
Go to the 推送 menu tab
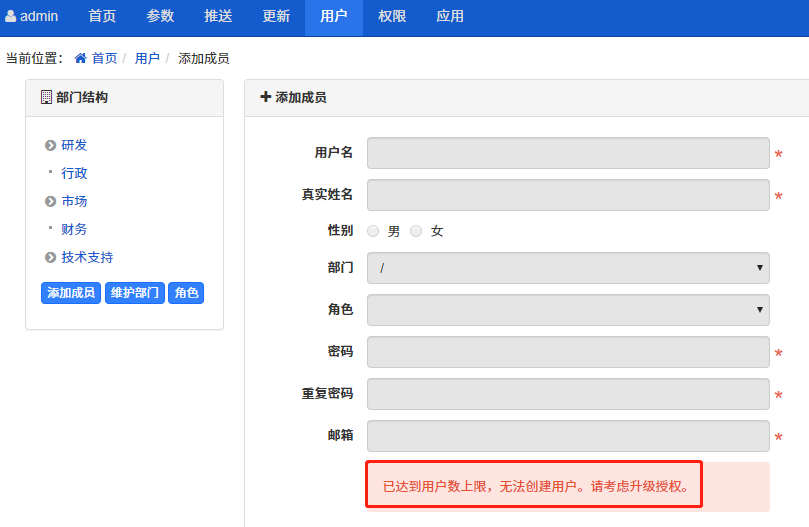point(218,17)
